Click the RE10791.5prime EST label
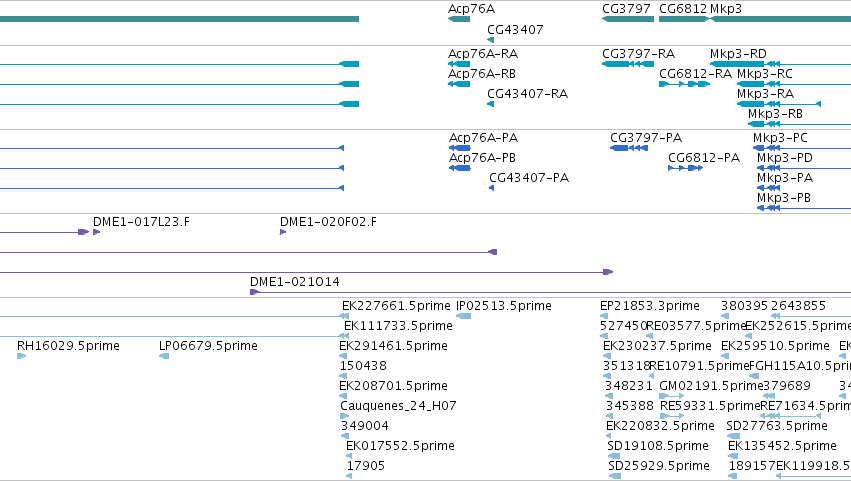 699,366
